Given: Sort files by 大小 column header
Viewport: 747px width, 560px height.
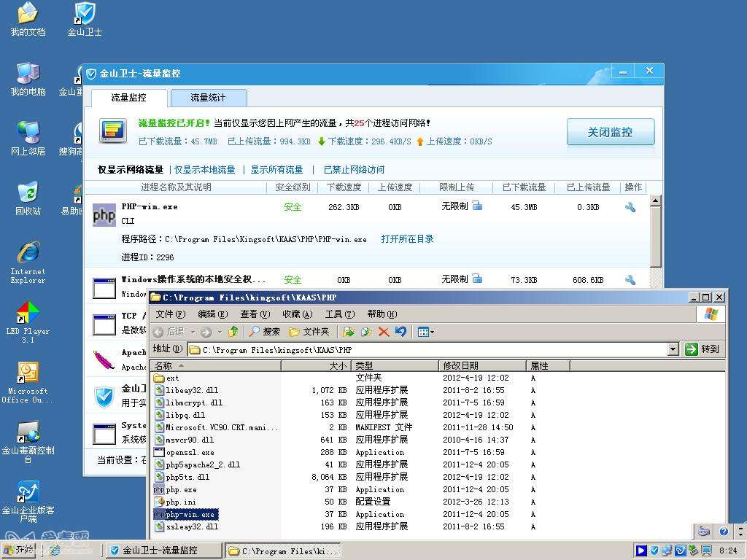Looking at the screenshot, I should (317, 366).
